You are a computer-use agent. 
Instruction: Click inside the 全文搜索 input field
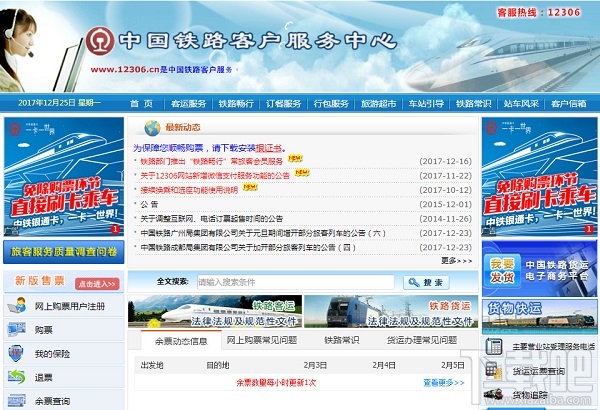[295, 282]
